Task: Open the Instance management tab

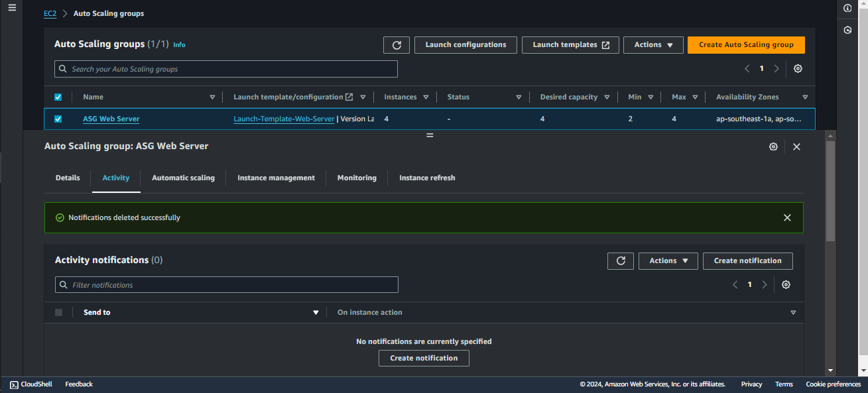Action: click(x=276, y=178)
